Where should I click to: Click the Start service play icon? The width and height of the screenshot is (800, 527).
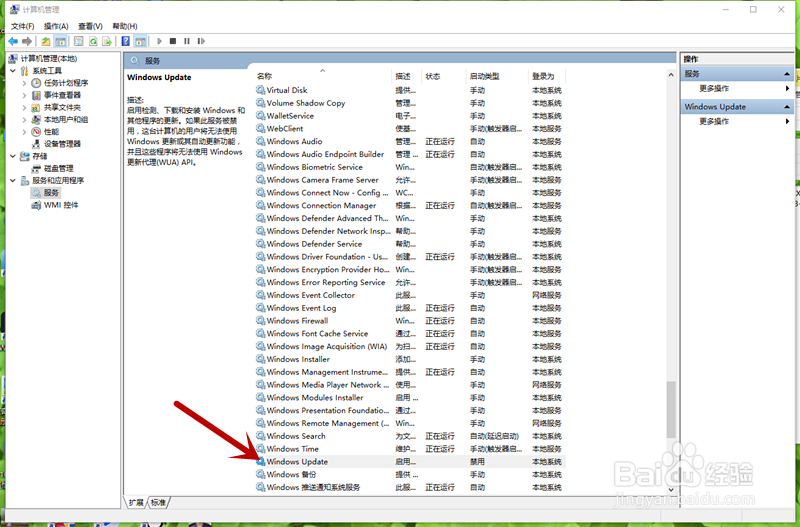159,41
